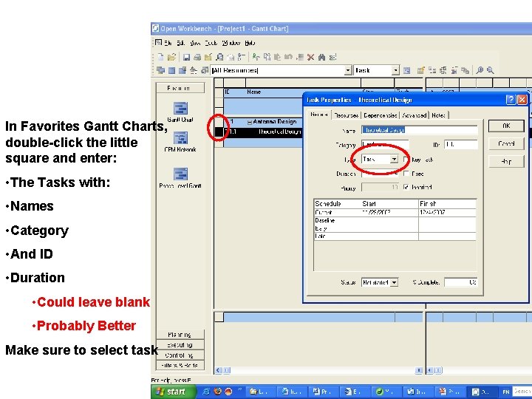This screenshot has width=532, height=399.
Task: Open the Window menu
Action: click(231, 43)
